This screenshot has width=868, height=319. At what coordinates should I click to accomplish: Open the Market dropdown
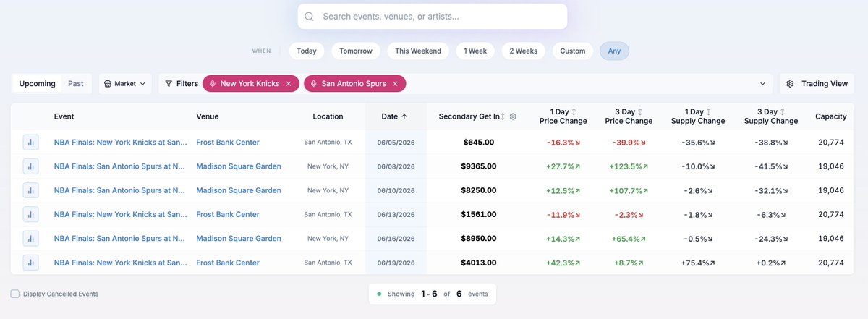(x=125, y=84)
